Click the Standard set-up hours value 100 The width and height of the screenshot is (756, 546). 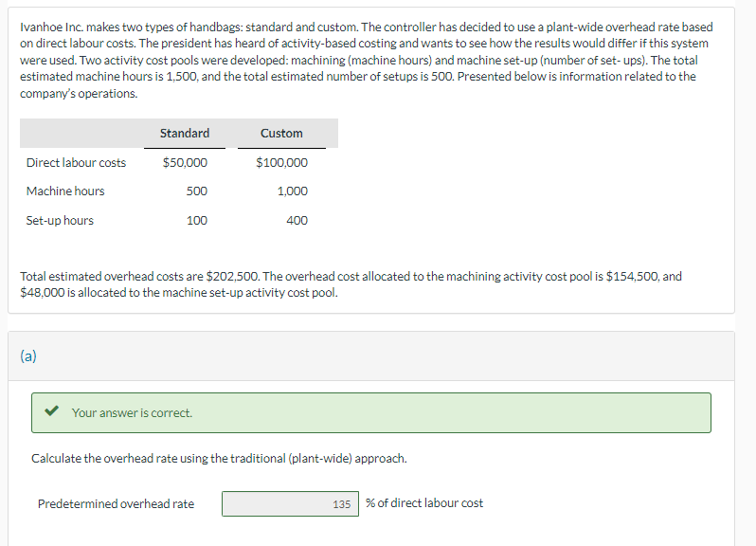point(197,221)
